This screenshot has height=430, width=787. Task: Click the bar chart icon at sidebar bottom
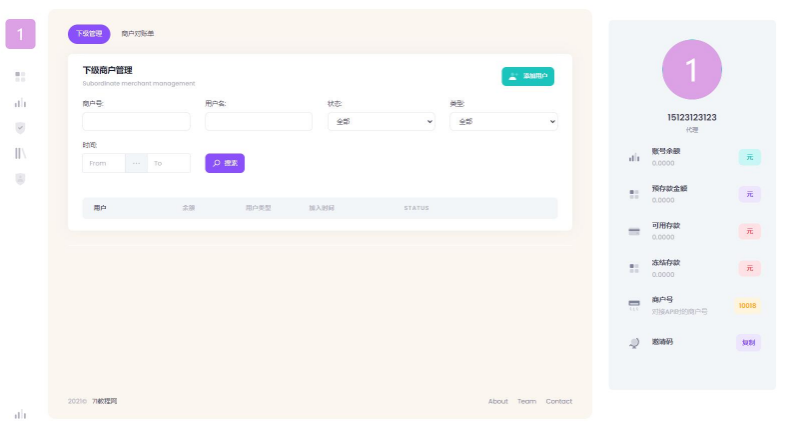20,414
